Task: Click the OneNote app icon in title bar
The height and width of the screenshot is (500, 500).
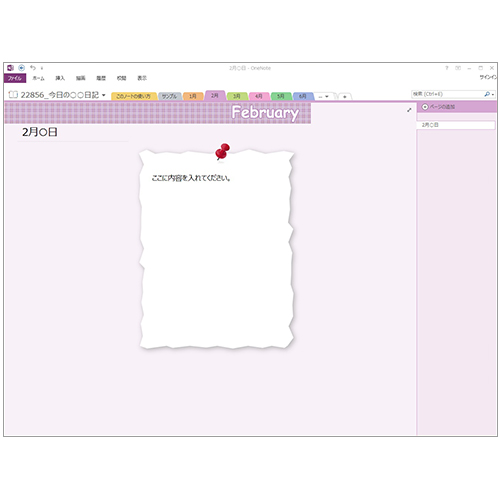Action: 10,68
